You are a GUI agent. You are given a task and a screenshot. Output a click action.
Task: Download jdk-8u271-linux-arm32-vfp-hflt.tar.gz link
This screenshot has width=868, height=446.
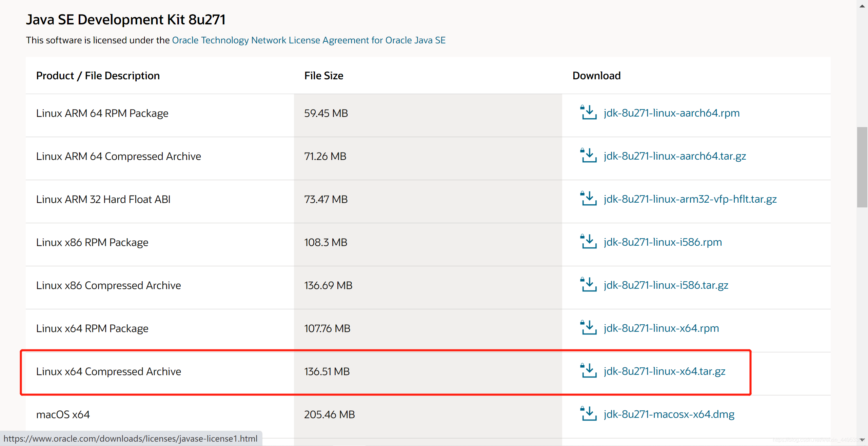click(690, 199)
